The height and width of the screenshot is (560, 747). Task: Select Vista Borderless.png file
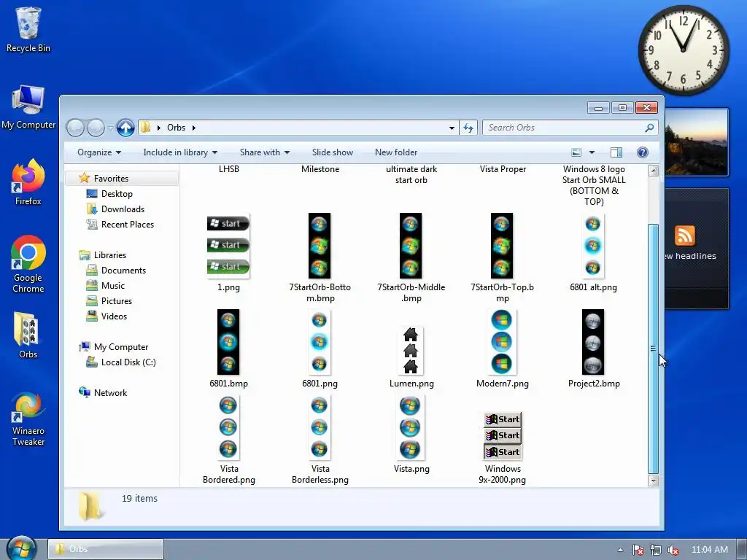point(320,440)
